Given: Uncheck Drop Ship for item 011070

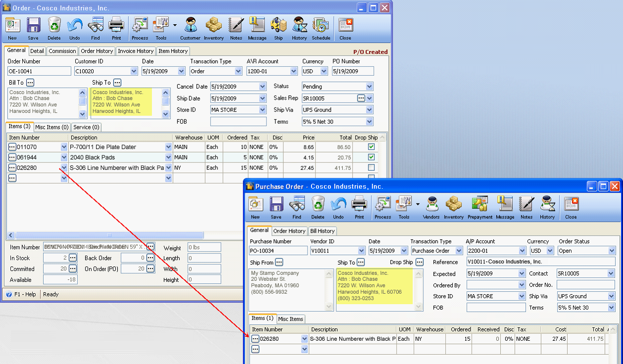Looking at the screenshot, I should click(371, 147).
